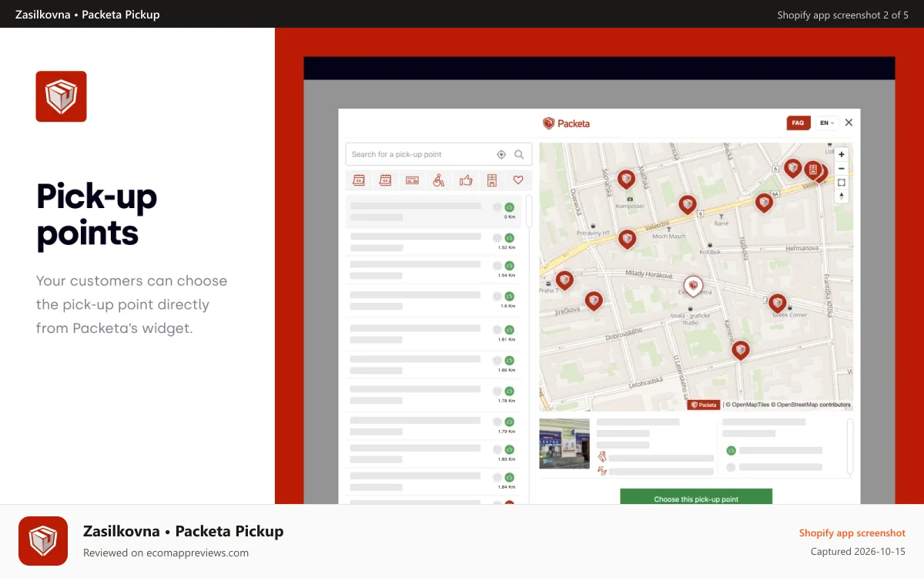Screen dimensions: 924x578
Task: Select the white highlighted pin near Elektra
Action: click(x=694, y=286)
